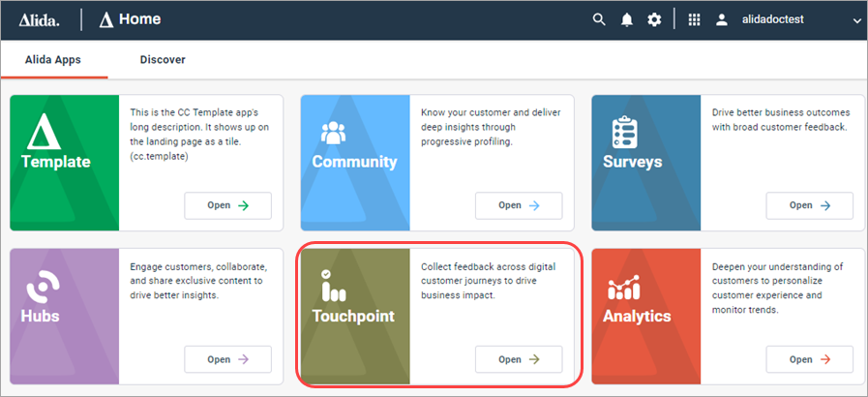Click the Template tile label text
The image size is (868, 397).
pyautogui.click(x=55, y=163)
